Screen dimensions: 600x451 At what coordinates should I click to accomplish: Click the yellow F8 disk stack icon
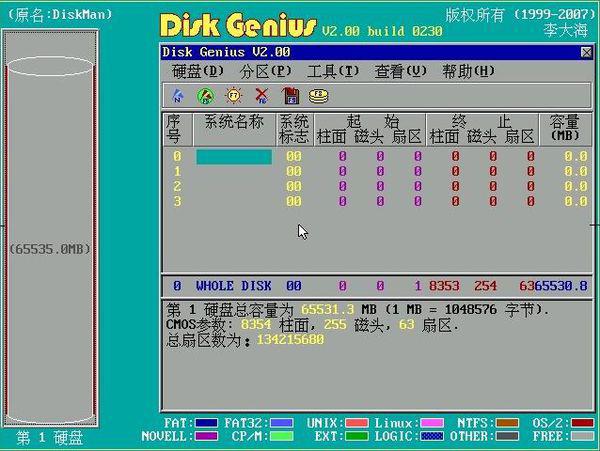click(318, 96)
